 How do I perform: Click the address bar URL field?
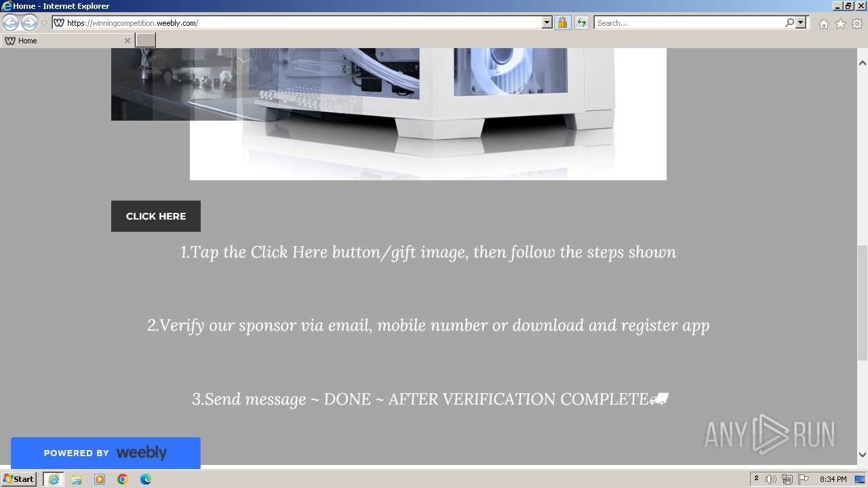[x=302, y=23]
